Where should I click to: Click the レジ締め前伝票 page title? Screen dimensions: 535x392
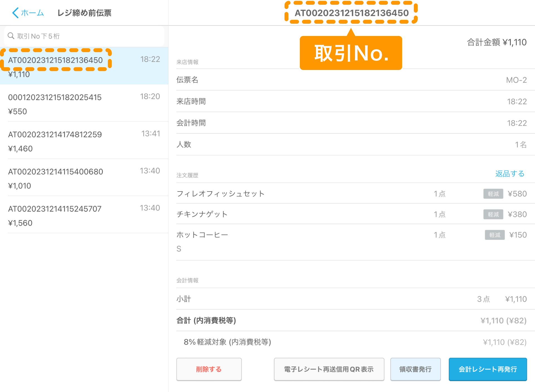pyautogui.click(x=84, y=13)
